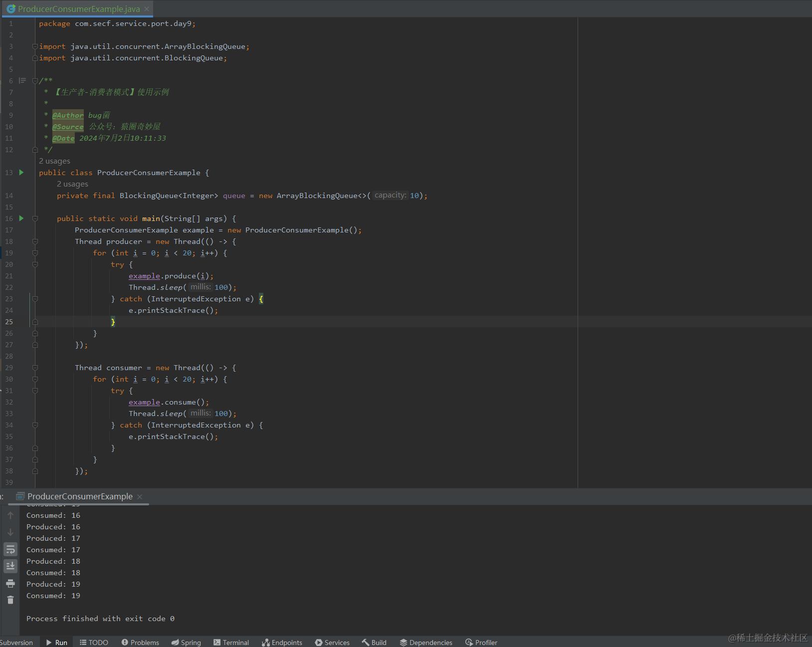The image size is (812, 647).
Task: Collapse the consumer try block fold at line 31
Action: (35, 391)
